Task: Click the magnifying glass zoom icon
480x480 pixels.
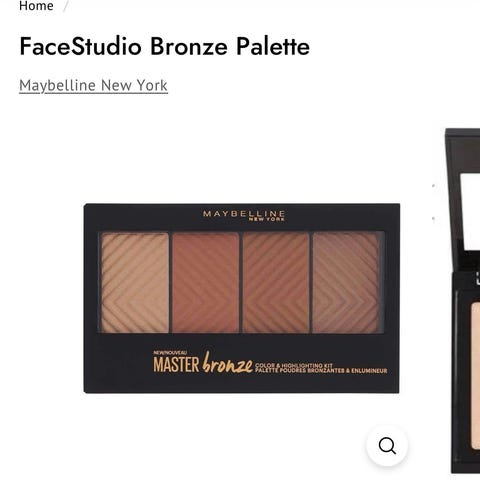Action: tap(387, 446)
